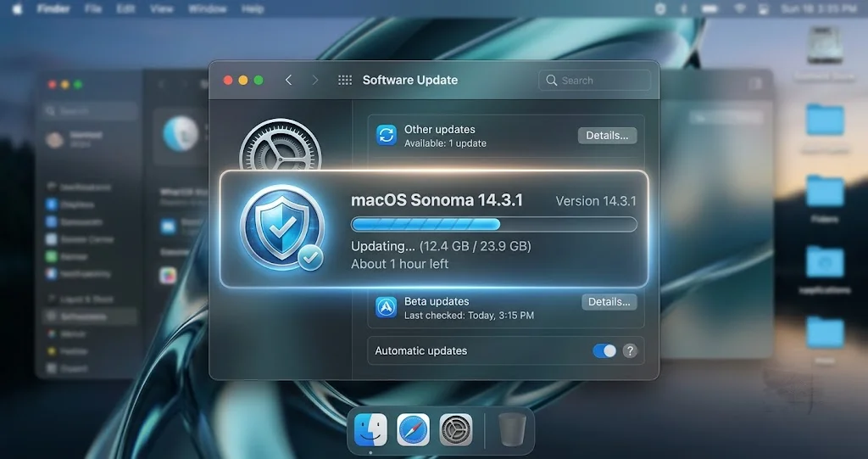Click the "Available: 1 update" text
The height and width of the screenshot is (459, 868).
(445, 143)
